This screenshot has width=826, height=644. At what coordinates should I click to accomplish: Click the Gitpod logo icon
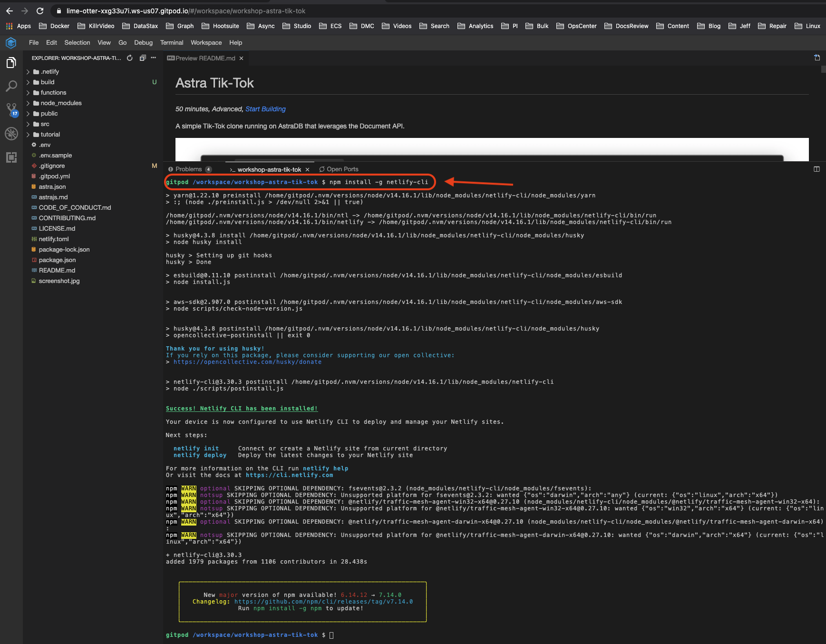pyautogui.click(x=11, y=43)
